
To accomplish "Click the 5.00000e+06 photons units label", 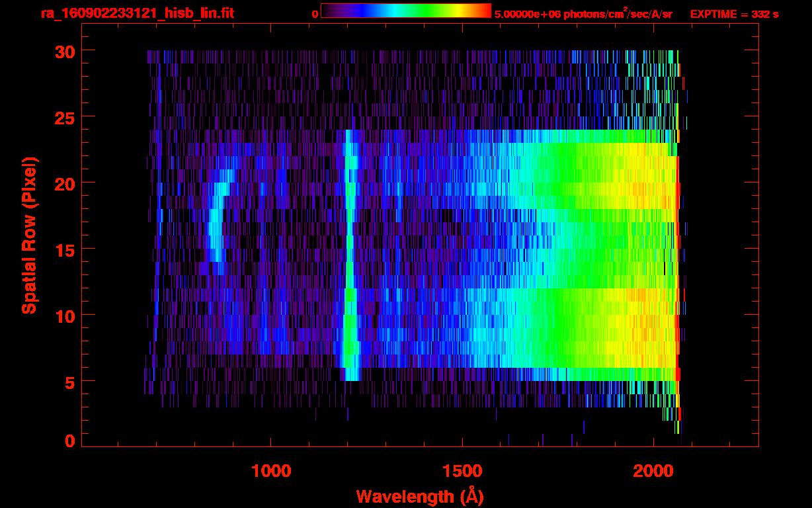I will tap(583, 13).
